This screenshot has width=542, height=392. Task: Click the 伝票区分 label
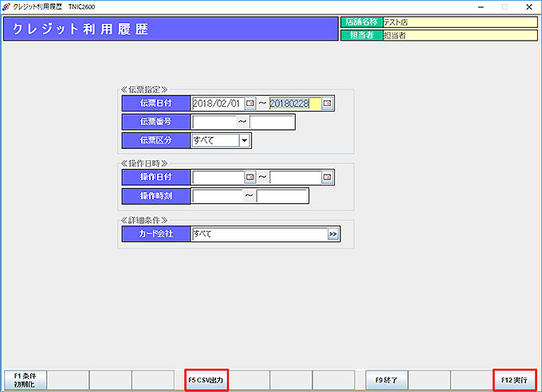[156, 140]
